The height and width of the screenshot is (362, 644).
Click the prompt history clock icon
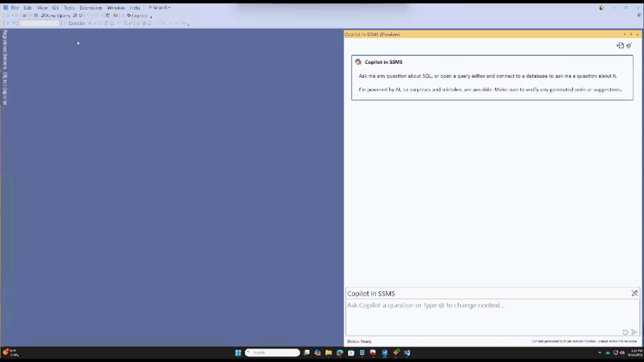[625, 332]
